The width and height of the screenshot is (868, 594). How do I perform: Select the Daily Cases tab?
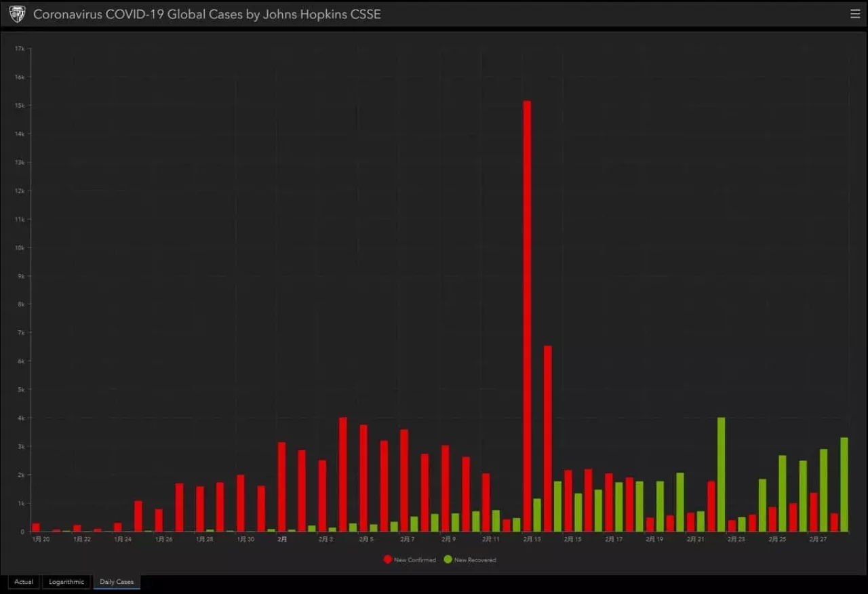pos(117,582)
